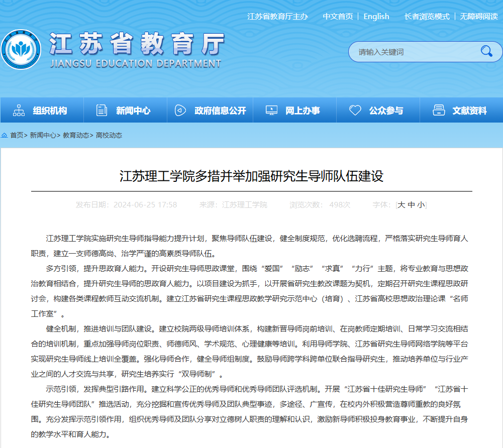Click the view count 498次
The image size is (503, 448).
340,205
